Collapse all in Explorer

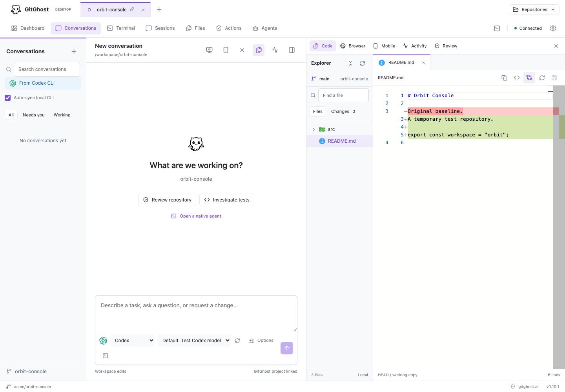350,63
